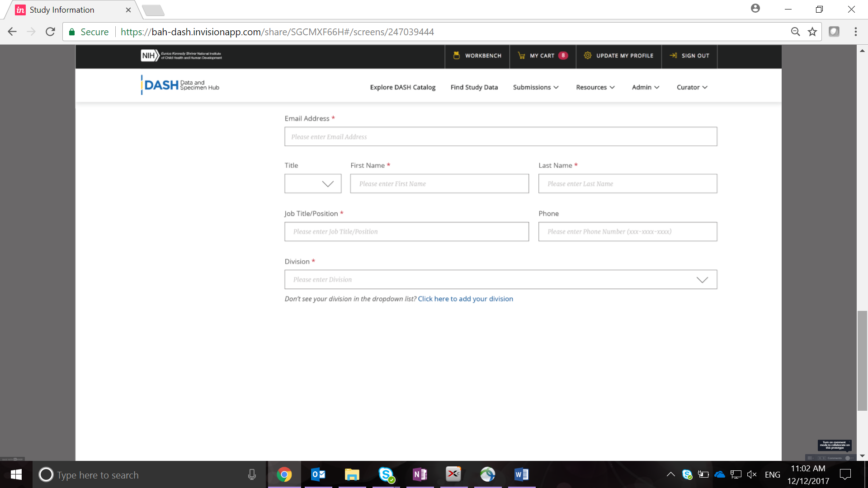Click the DASH Data and Specimen Hub logo
Screen dimensions: 868x488
[x=180, y=85]
